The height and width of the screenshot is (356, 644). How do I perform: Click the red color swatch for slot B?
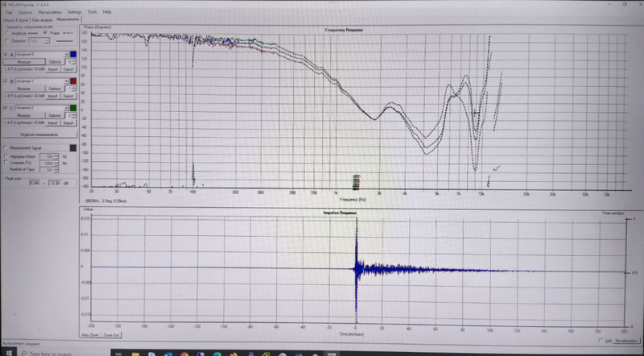coord(73,81)
